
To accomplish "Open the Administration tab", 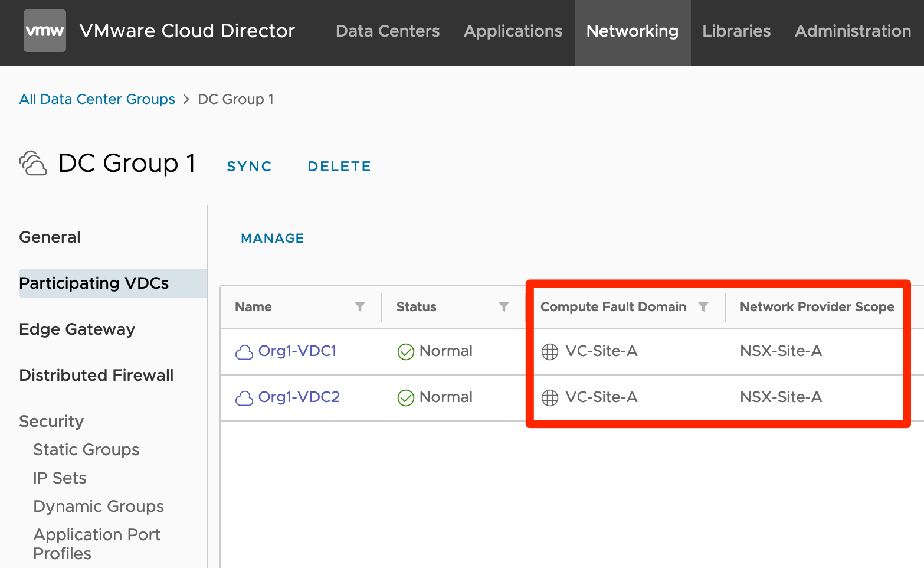I will pos(853,31).
